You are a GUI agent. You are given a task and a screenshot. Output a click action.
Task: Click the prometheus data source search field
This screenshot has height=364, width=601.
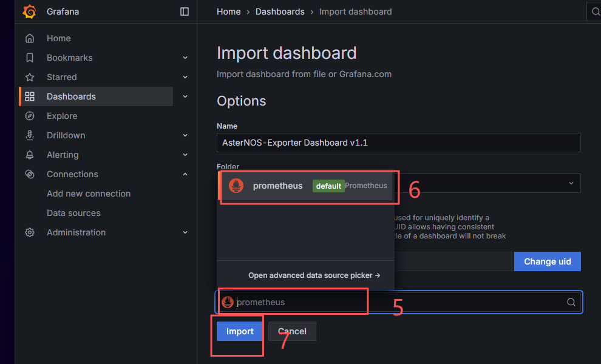[x=399, y=302]
